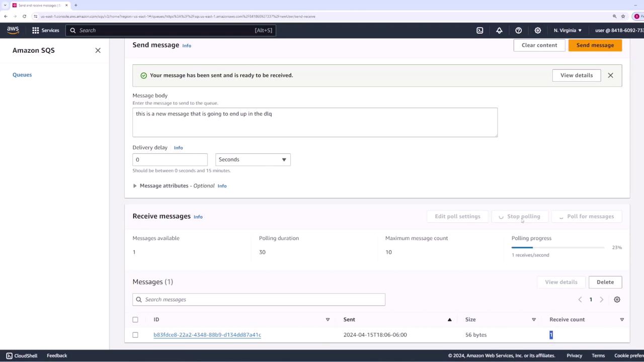
Task: Select all messages with header checkbox
Action: point(135,320)
